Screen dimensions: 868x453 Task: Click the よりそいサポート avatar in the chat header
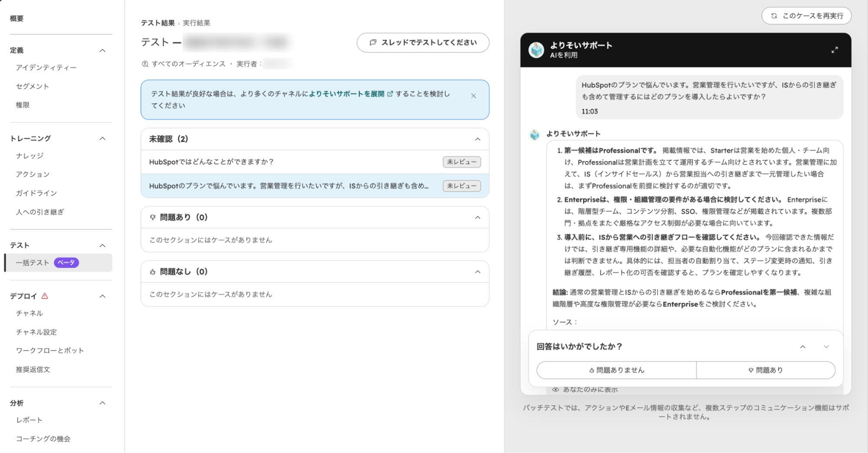[x=536, y=50]
